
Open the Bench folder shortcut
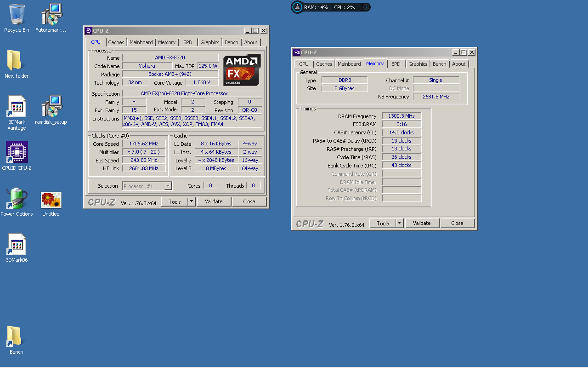point(17,340)
